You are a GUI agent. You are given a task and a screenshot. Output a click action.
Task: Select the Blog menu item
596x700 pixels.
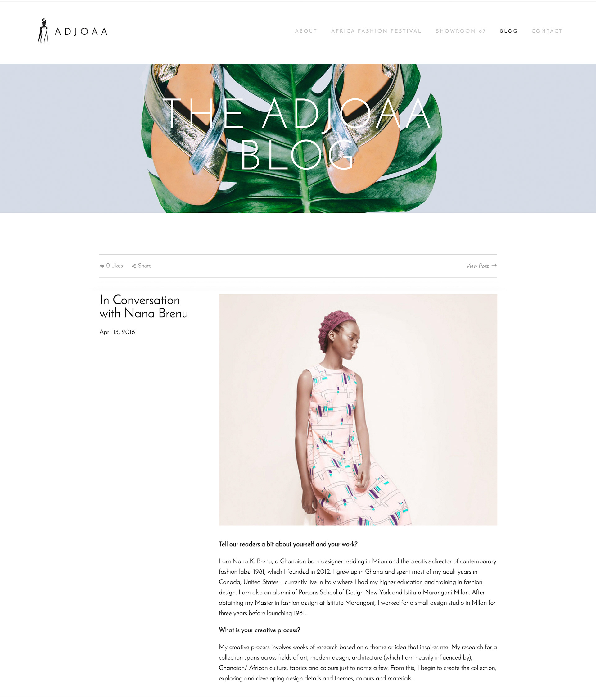pyautogui.click(x=508, y=31)
